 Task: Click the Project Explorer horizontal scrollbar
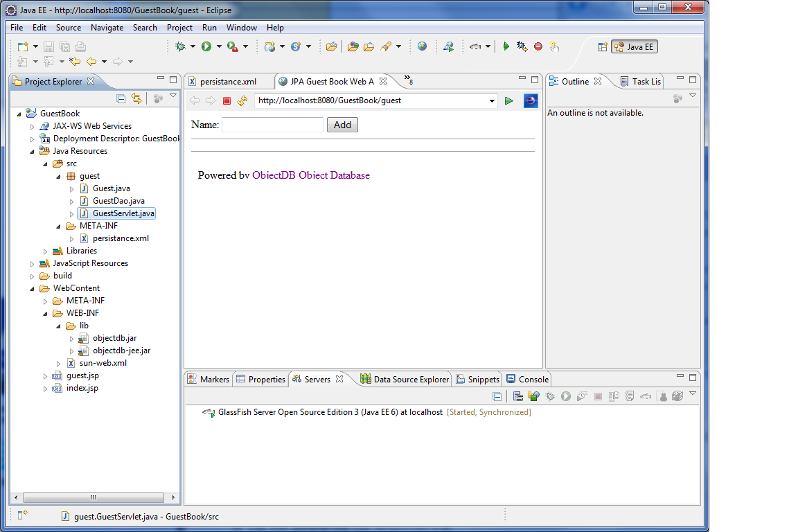(x=94, y=497)
